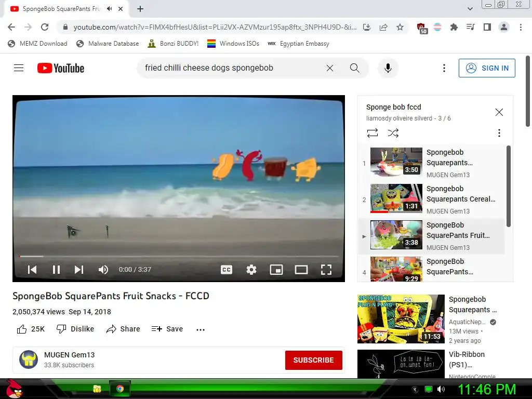Screen dimensions: 532x399
Task: Click the 11:46 PM taskbar clock
Action: pos(487,389)
